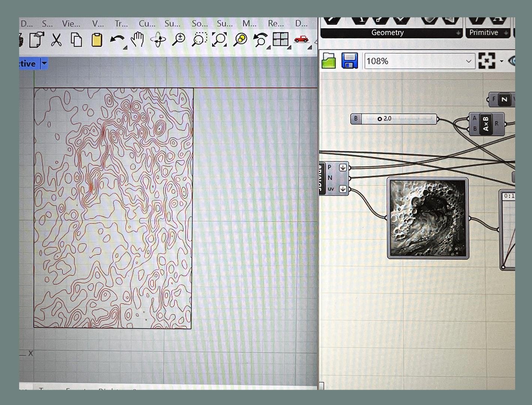
Task: Expand the Geometry panel plus button
Action: [458, 33]
